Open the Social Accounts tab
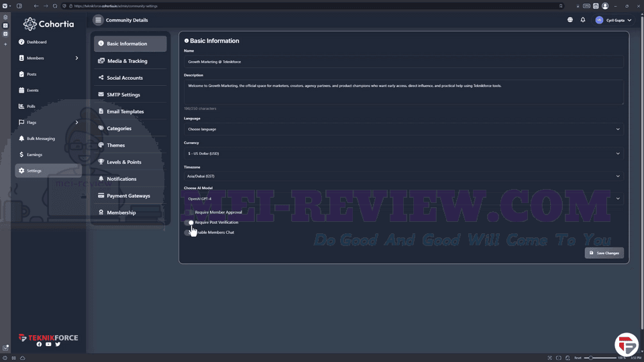644x362 pixels. [130, 78]
